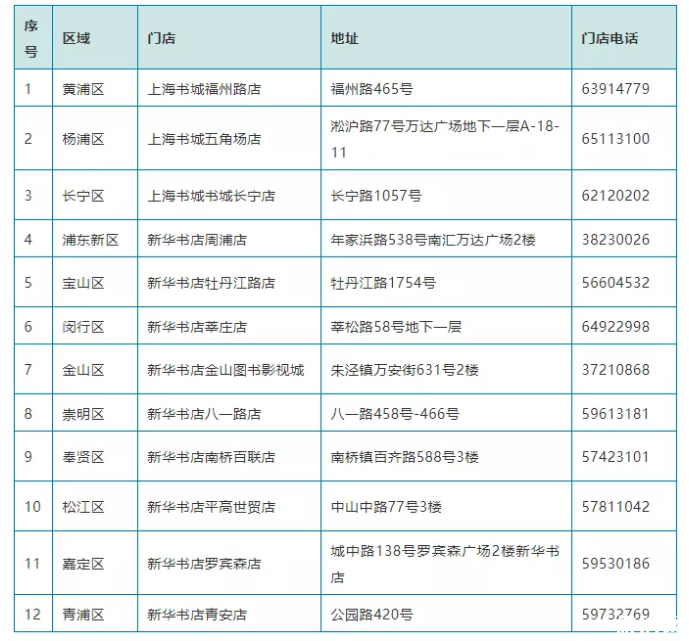The image size is (689, 641).
Task: Click phone number 65113100
Action: 615,139
